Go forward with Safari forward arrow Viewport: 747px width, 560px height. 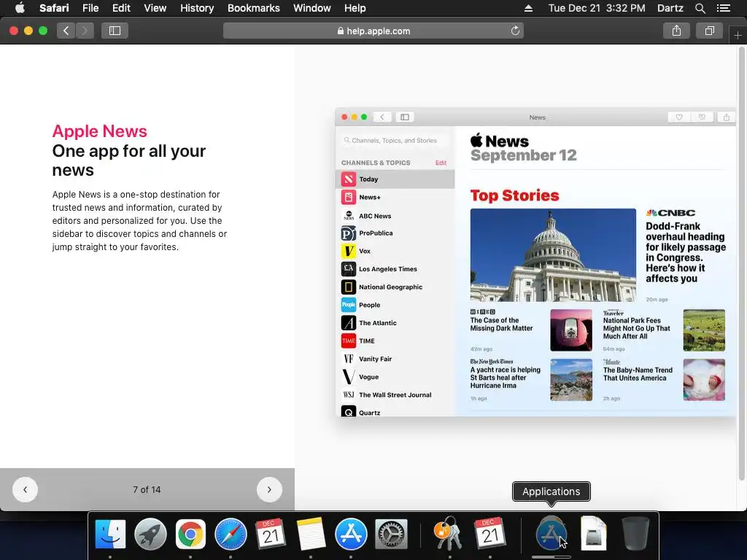point(85,31)
